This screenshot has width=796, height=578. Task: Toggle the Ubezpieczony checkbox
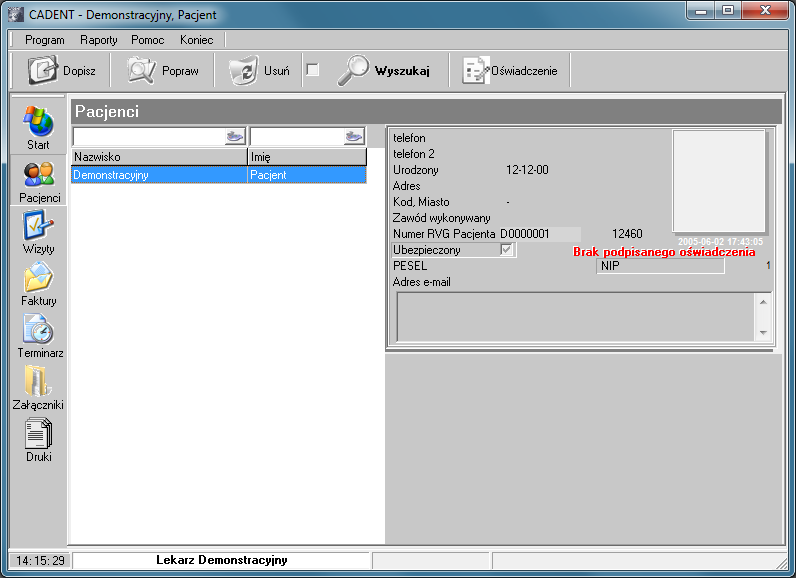point(507,250)
